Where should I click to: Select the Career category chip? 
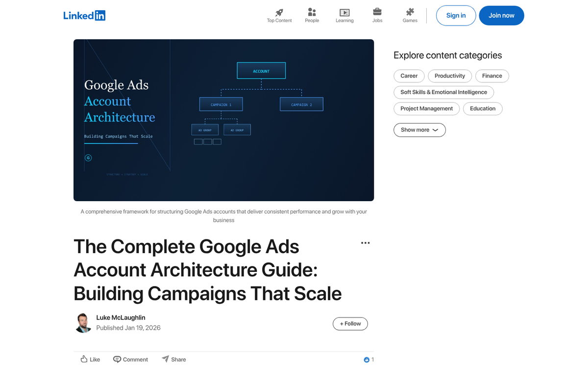tap(409, 76)
